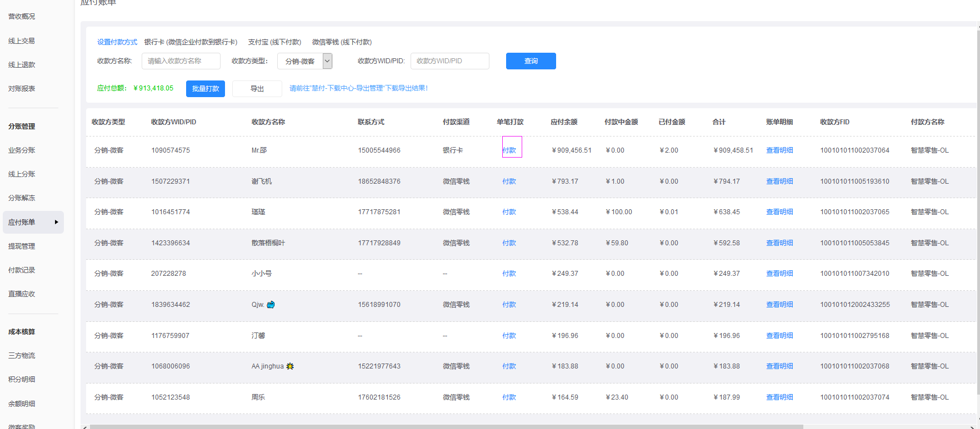Open 查看明细 for 周乐 row

pyautogui.click(x=779, y=397)
